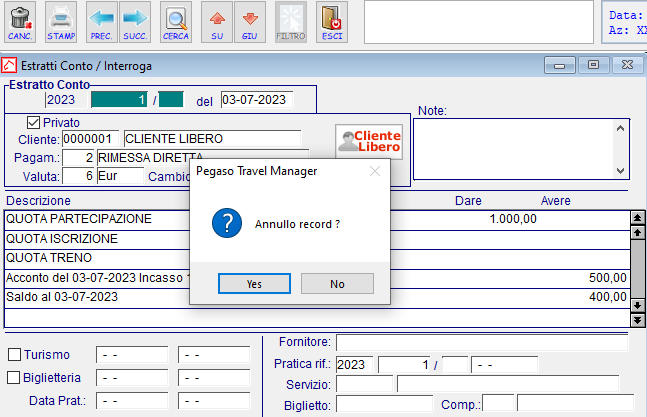This screenshot has height=417, width=647.
Task: Close the Pegaso Travel Manager dialog
Action: click(x=375, y=171)
